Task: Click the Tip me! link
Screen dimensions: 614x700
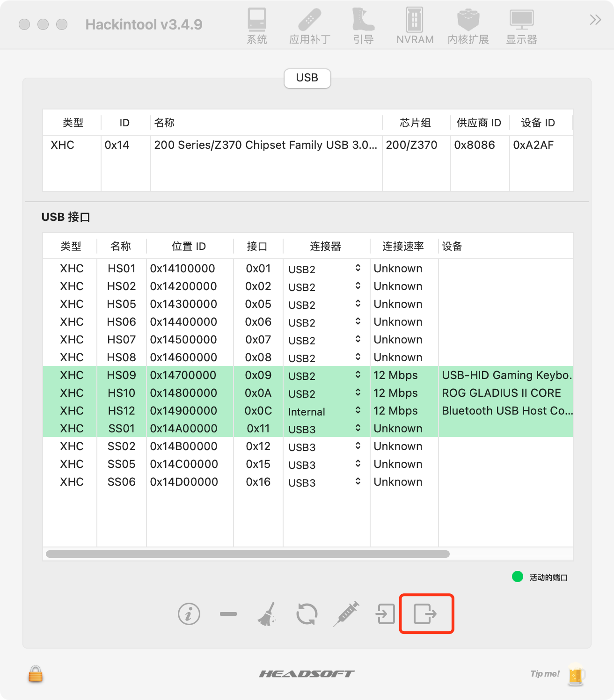Action: pyautogui.click(x=545, y=674)
